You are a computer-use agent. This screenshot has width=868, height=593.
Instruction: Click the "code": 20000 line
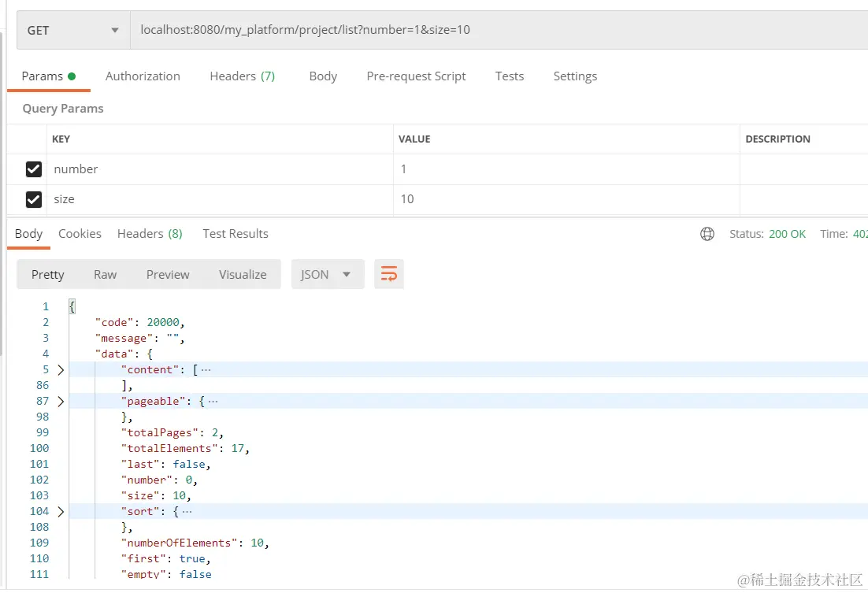139,322
